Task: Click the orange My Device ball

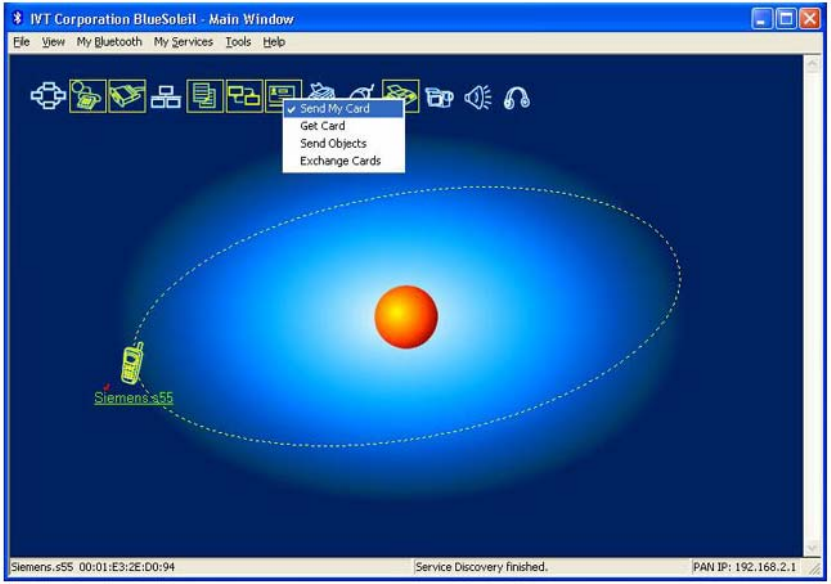Action: pos(406,317)
